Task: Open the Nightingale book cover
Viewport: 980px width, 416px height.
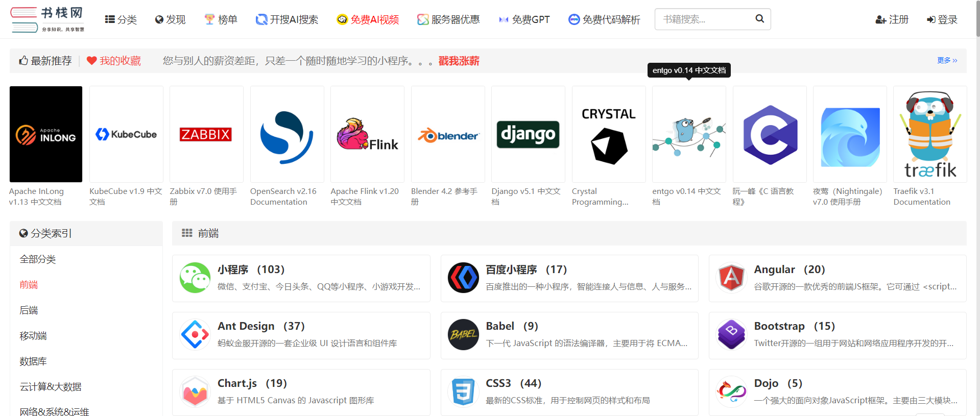Action: 850,134
